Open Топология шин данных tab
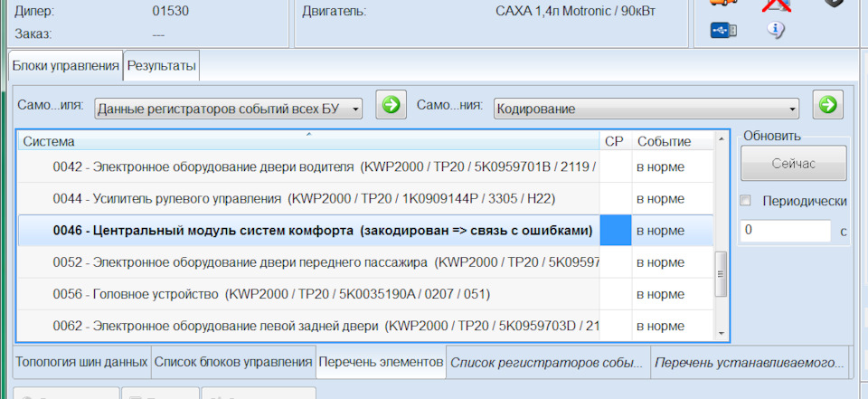This screenshot has width=868, height=399. tap(81, 363)
